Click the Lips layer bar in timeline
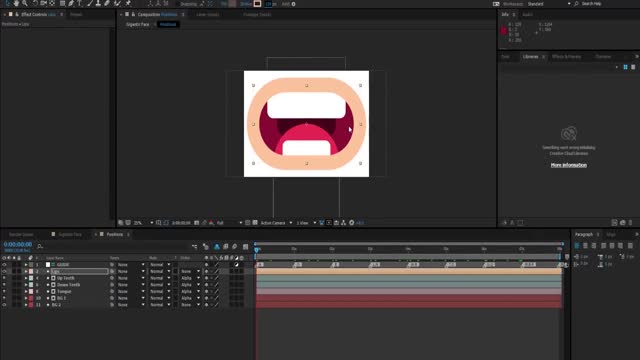Viewport: 640px width, 360px height. (409, 271)
